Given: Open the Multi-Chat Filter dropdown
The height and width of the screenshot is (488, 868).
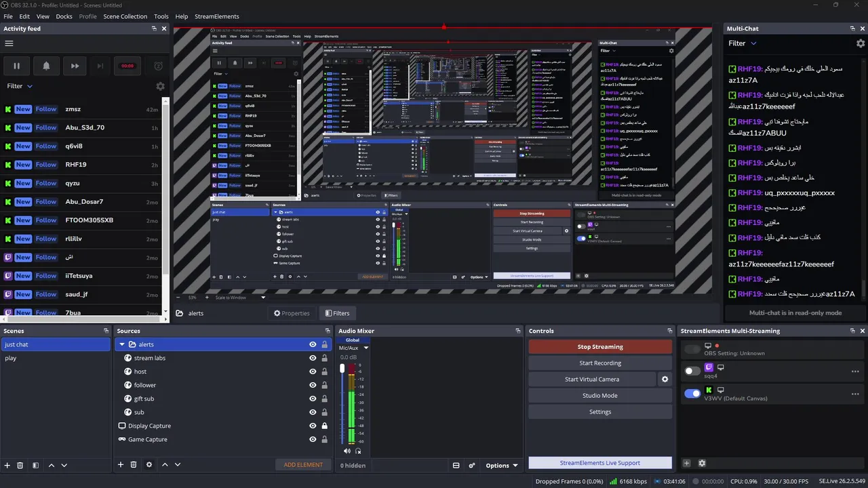Looking at the screenshot, I should pyautogui.click(x=743, y=43).
